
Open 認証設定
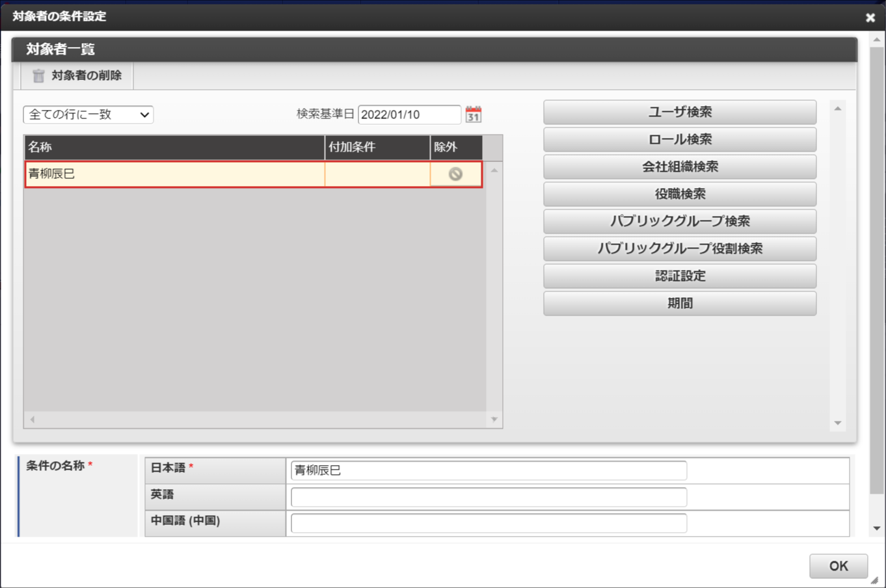tap(680, 276)
